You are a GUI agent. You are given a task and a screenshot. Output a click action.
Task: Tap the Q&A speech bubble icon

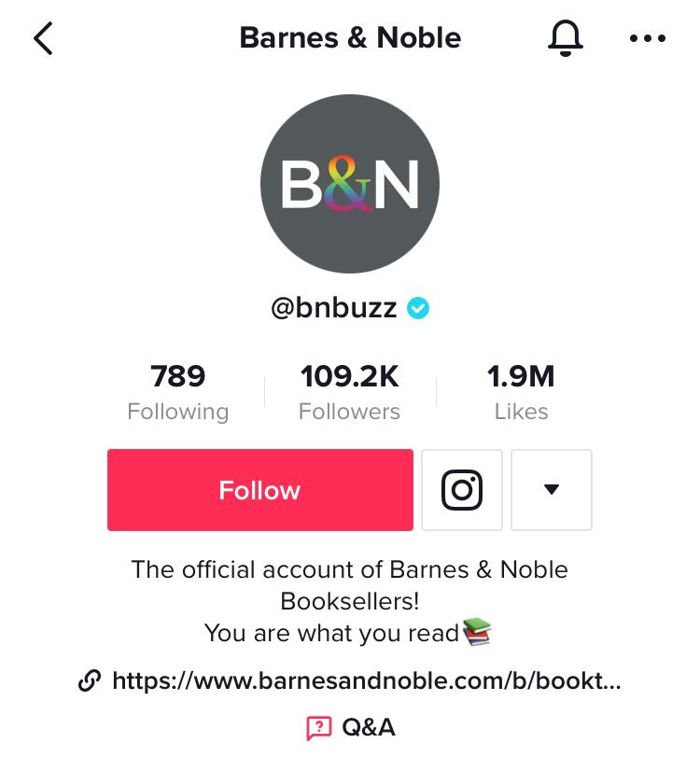click(x=319, y=727)
